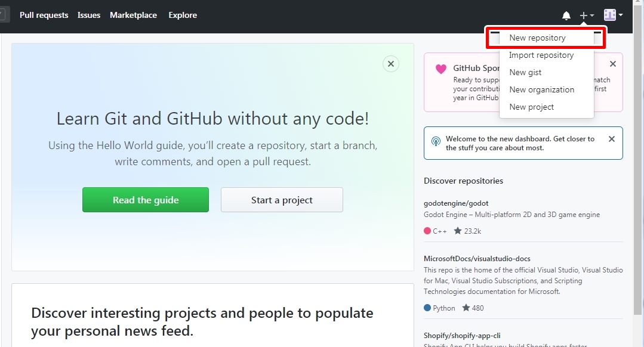644x347 pixels.
Task: Close the GitHub Sponsors card
Action: click(613, 64)
